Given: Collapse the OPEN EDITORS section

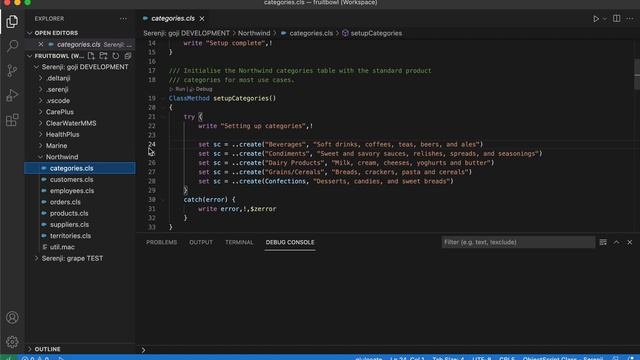Looking at the screenshot, I should (x=30, y=33).
